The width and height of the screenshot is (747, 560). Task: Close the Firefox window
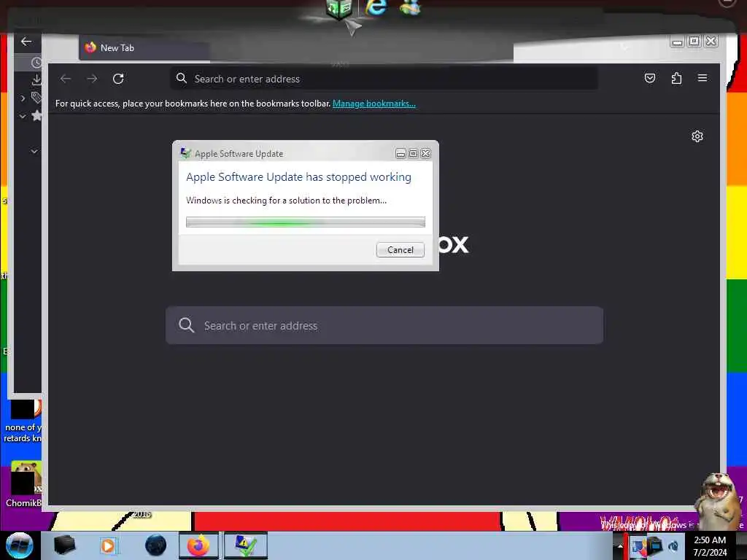click(711, 42)
